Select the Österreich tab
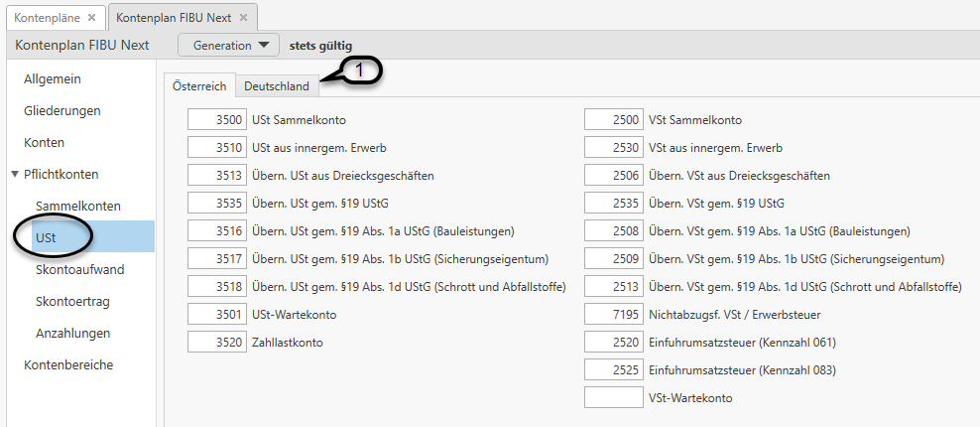 pyautogui.click(x=200, y=86)
